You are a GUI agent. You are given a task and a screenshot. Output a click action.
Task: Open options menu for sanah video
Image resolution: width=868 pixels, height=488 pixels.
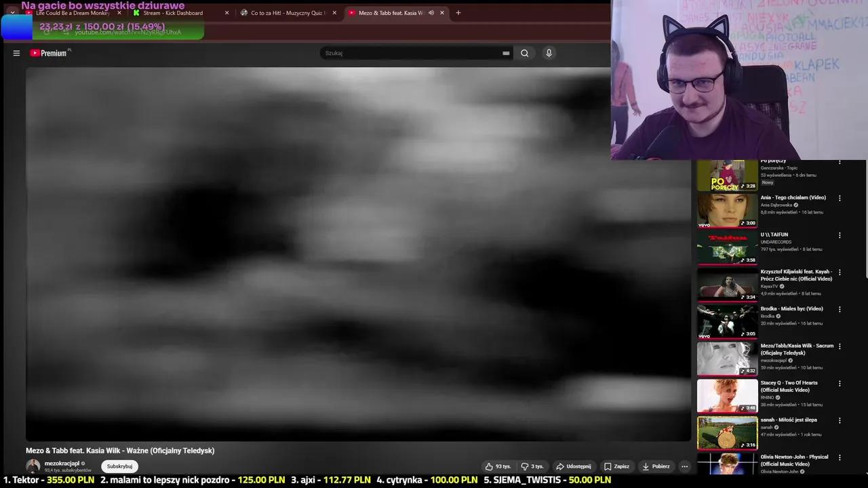click(x=840, y=420)
